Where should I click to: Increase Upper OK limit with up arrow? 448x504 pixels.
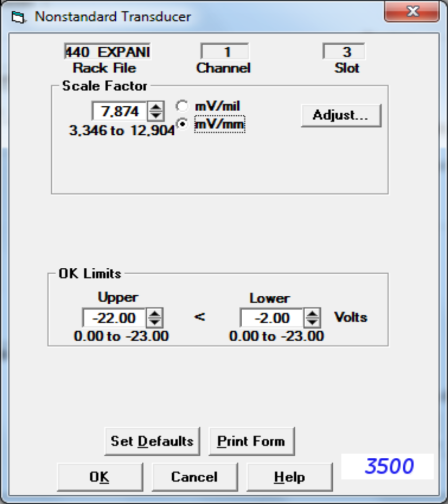(155, 314)
